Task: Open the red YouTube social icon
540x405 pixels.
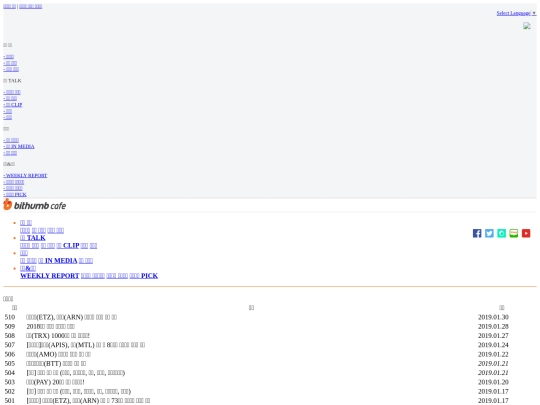Action: tap(526, 233)
